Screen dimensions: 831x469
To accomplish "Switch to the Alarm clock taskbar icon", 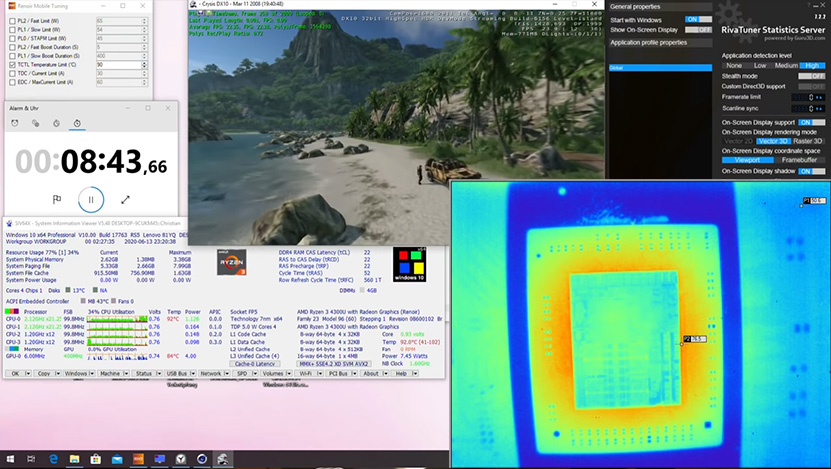I will point(181,459).
